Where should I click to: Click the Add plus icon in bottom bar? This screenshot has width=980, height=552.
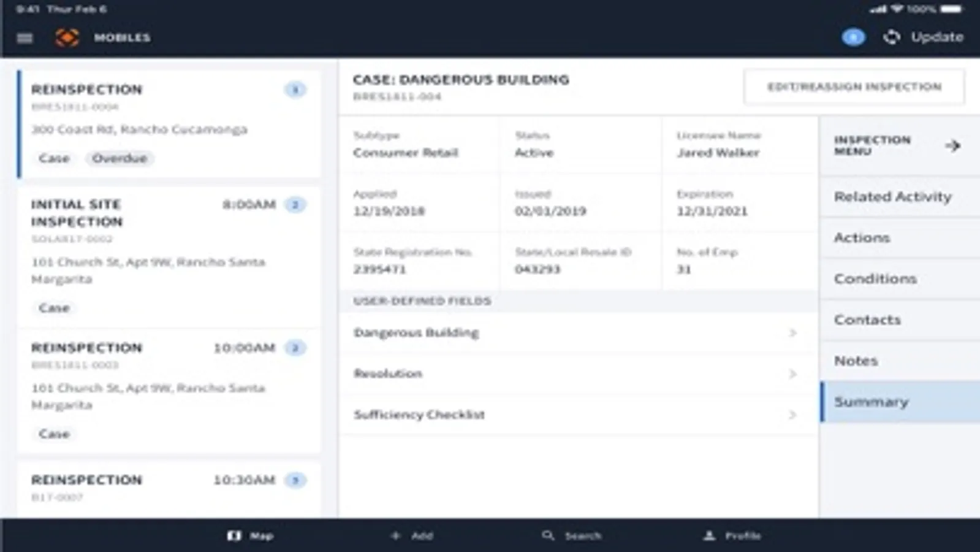pos(395,536)
